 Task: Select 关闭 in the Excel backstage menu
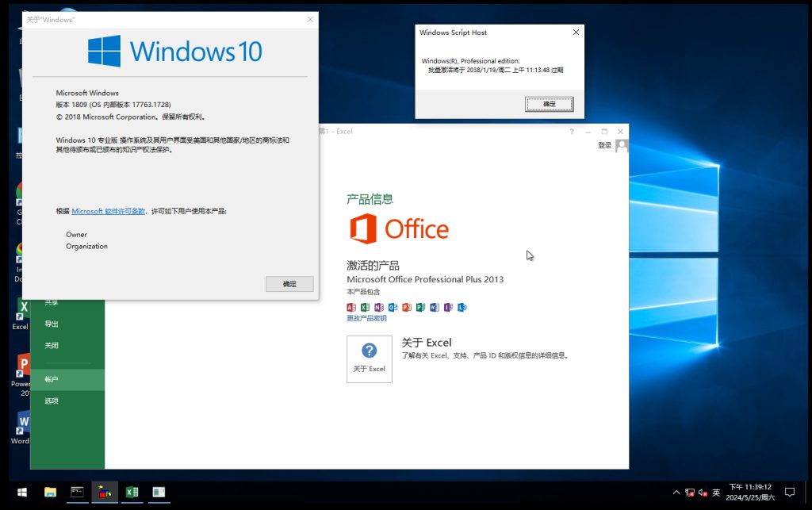tap(52, 345)
